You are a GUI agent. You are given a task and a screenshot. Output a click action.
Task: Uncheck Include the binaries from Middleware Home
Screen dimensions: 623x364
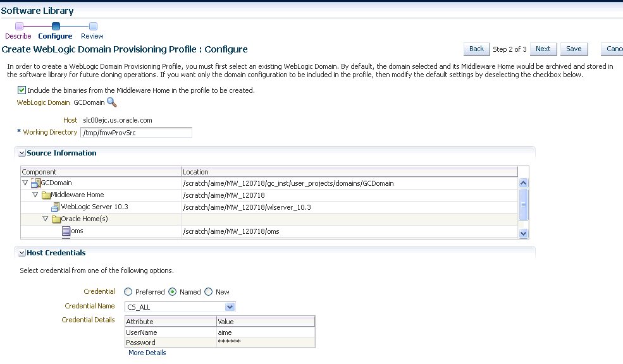tap(22, 90)
